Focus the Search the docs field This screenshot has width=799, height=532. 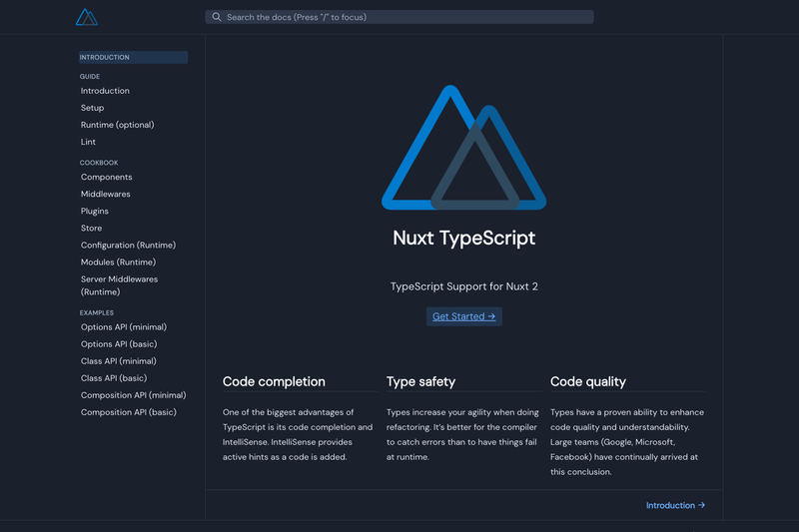pyautogui.click(x=399, y=17)
